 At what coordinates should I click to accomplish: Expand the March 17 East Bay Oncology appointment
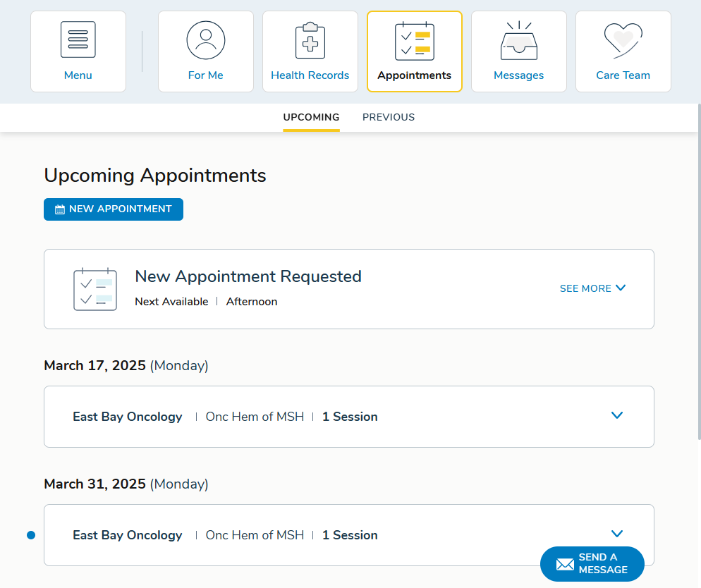click(617, 416)
